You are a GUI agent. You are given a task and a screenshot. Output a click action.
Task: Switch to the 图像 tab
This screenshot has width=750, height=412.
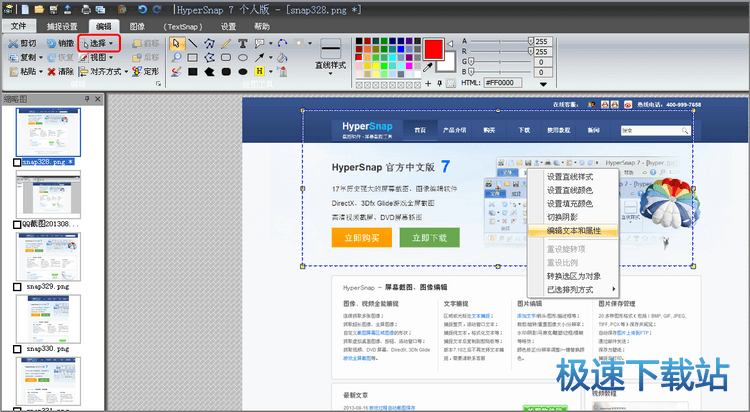click(x=137, y=26)
